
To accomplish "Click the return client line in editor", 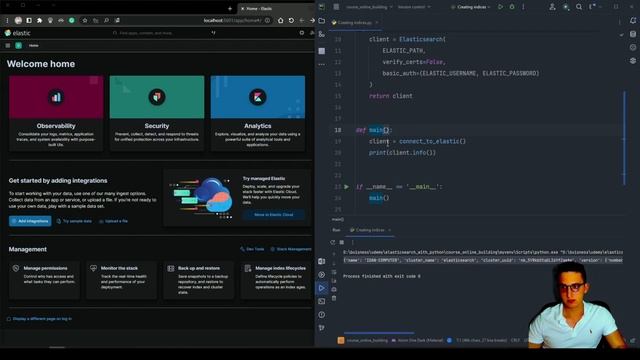I will [x=391, y=96].
